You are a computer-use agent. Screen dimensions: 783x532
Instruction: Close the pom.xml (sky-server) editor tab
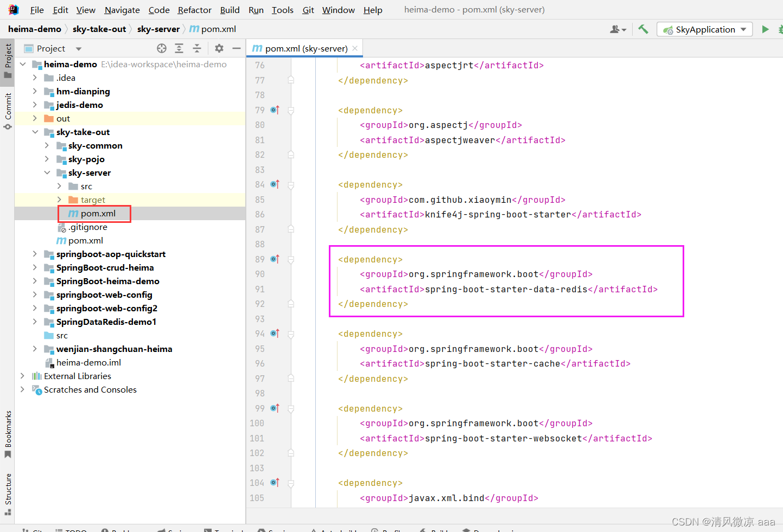(x=355, y=48)
